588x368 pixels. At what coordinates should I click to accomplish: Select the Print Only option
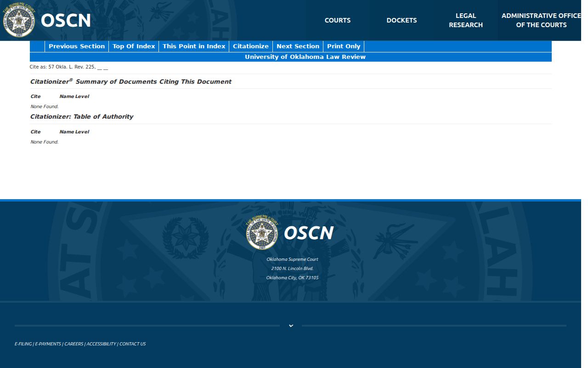click(x=344, y=46)
